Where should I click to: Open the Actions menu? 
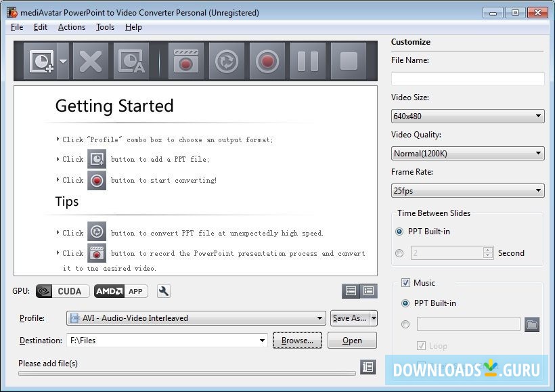72,27
